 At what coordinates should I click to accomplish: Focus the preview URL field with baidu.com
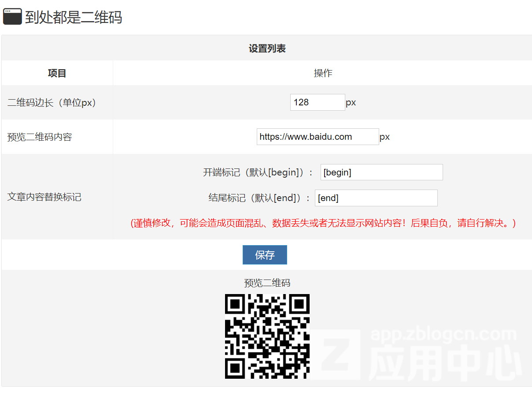(318, 137)
